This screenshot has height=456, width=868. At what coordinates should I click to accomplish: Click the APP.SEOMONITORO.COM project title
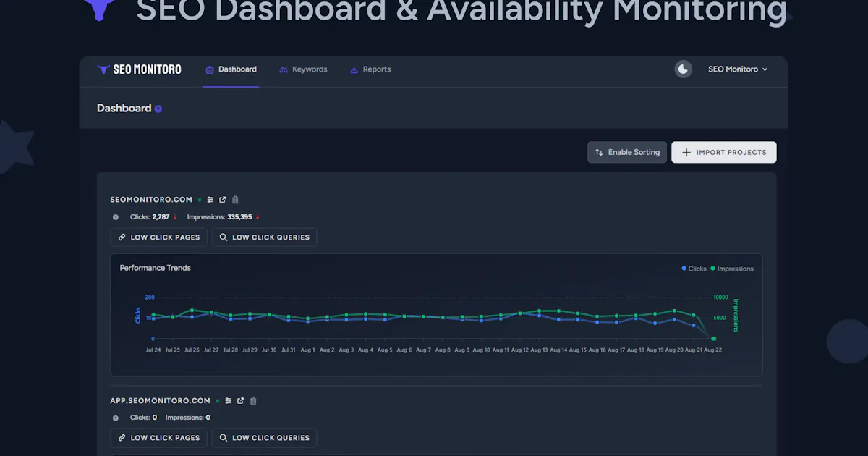(161, 401)
